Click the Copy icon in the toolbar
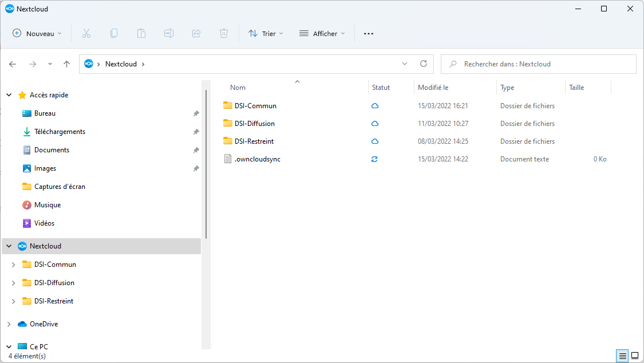Image resolution: width=644 pixels, height=363 pixels. [x=114, y=33]
